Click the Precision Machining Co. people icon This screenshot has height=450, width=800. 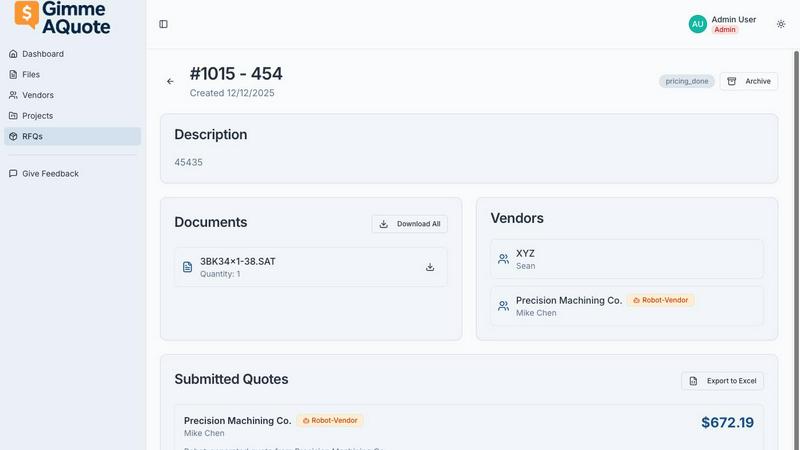pyautogui.click(x=504, y=306)
